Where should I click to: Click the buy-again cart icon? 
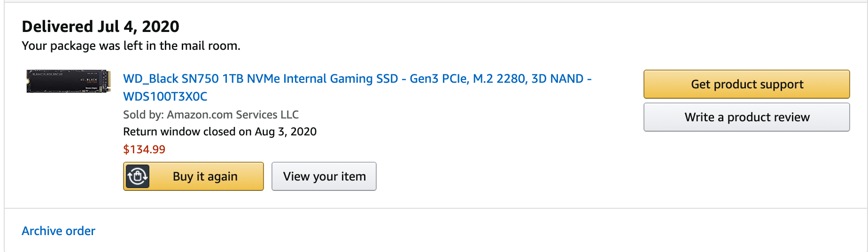137,176
